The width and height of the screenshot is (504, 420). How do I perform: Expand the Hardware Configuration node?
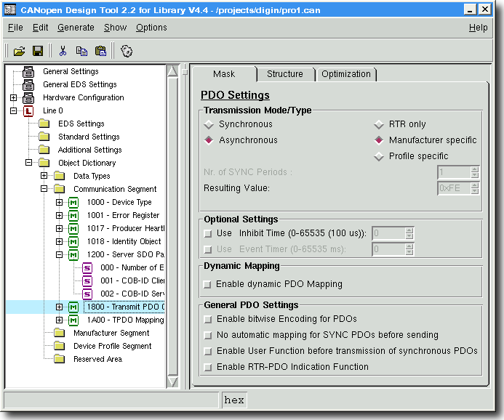14,97
